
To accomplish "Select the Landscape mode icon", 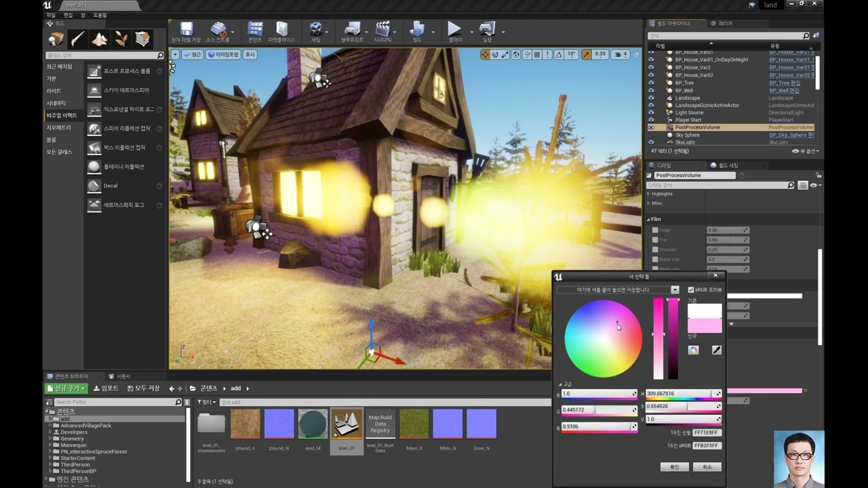I will tap(99, 39).
